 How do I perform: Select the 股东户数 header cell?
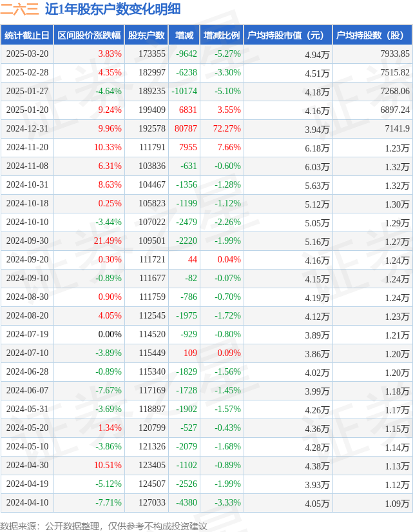click(x=146, y=35)
